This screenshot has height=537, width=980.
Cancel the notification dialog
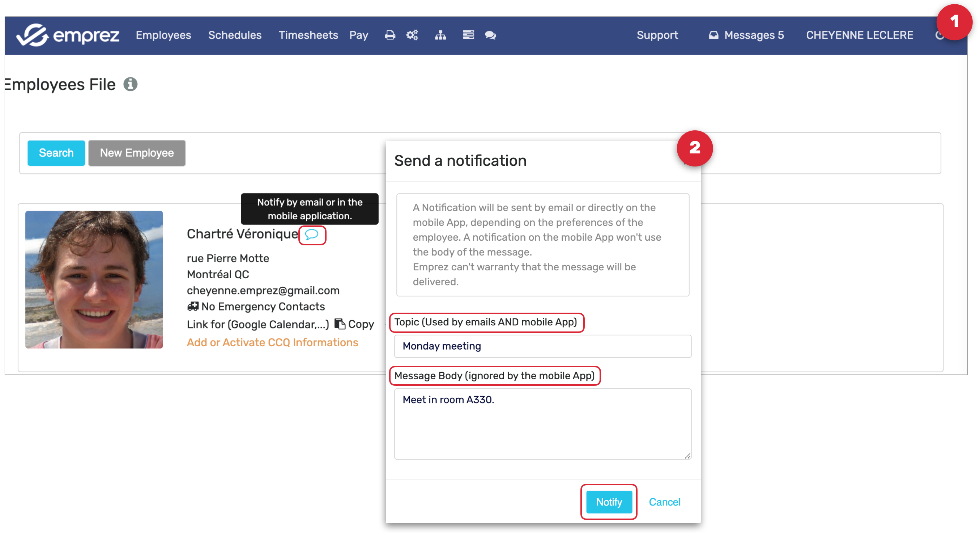point(664,502)
